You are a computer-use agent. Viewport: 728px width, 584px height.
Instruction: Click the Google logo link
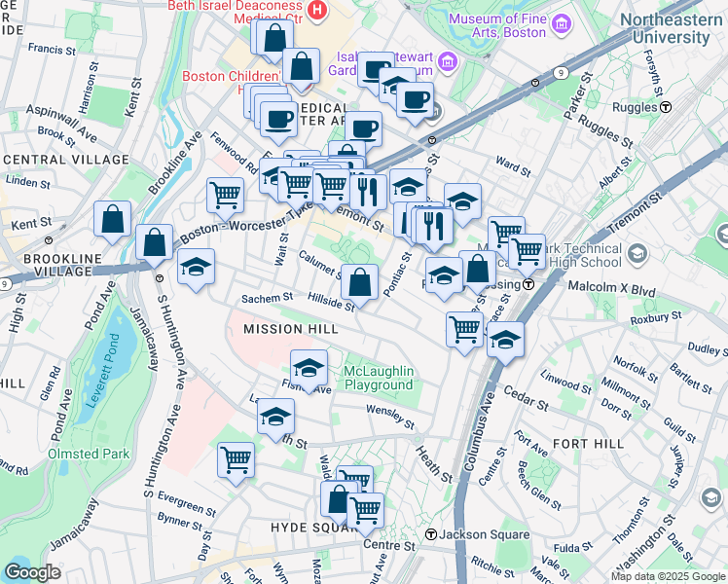[32, 572]
